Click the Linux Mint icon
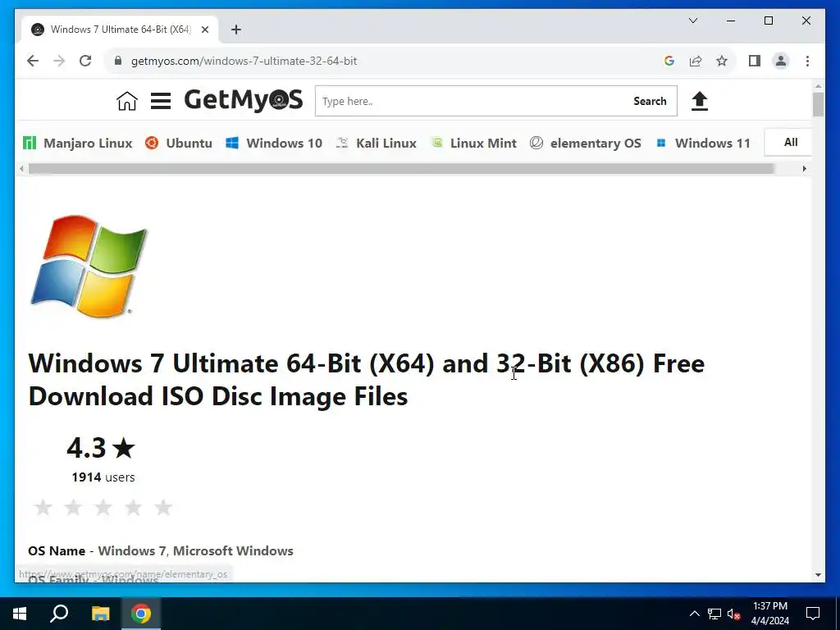Viewport: 840px width, 630px height. (x=436, y=143)
